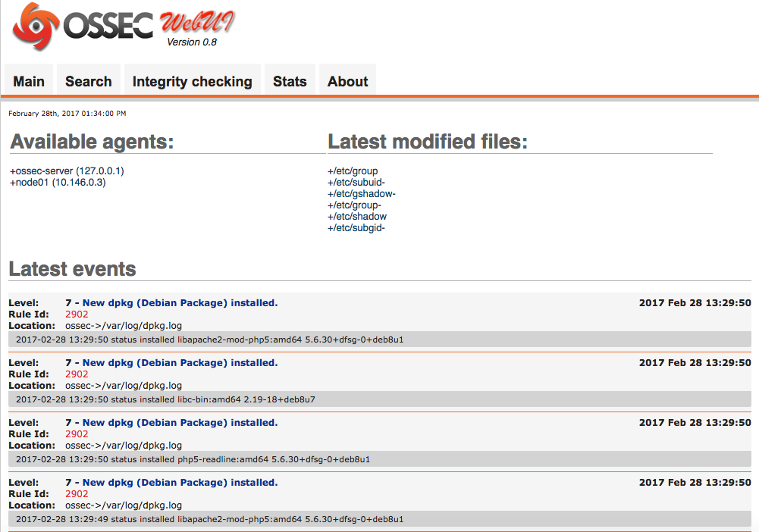Expand the /etc/subuid- modified file
Image resolution: width=759 pixels, height=532 pixels.
[356, 183]
